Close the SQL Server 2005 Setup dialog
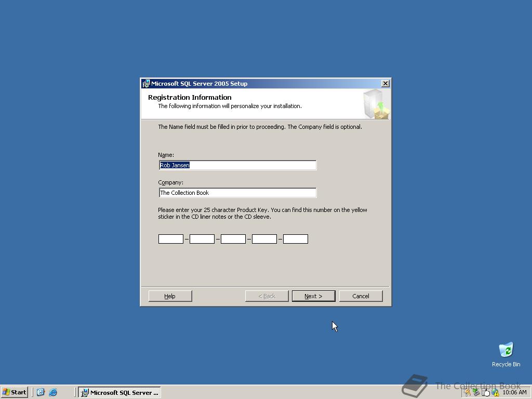 click(x=385, y=84)
